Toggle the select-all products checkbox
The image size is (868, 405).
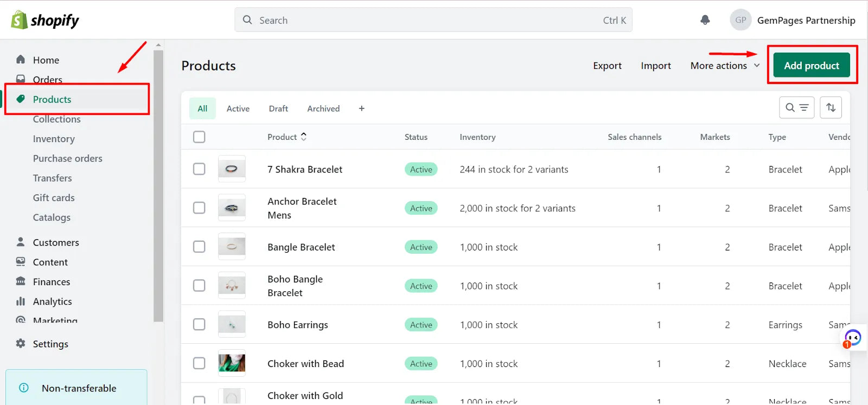tap(199, 137)
